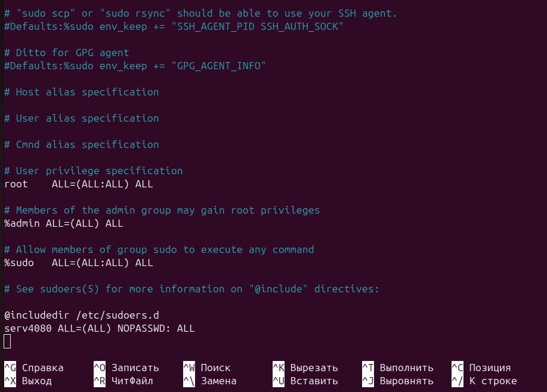This screenshot has height=392, width=547.
Task: Click the %sudo ALL=(ALL:ALL) ALL line
Action: click(x=78, y=263)
